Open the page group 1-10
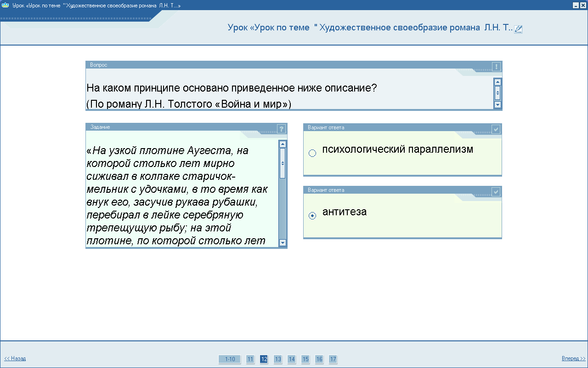Screen dimensions: 588x368 230,359
